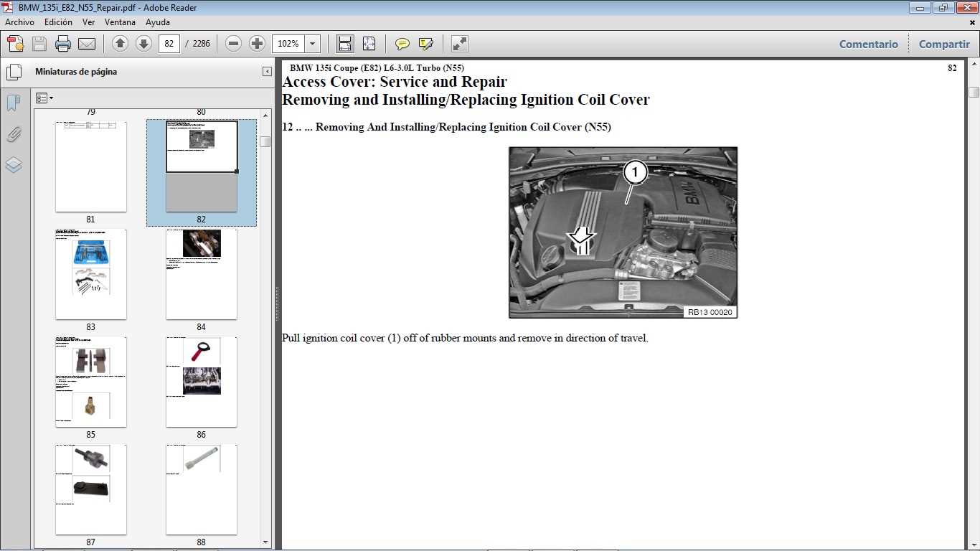The width and height of the screenshot is (980, 551).
Task: Click the engine bay image in document
Action: pos(623,232)
